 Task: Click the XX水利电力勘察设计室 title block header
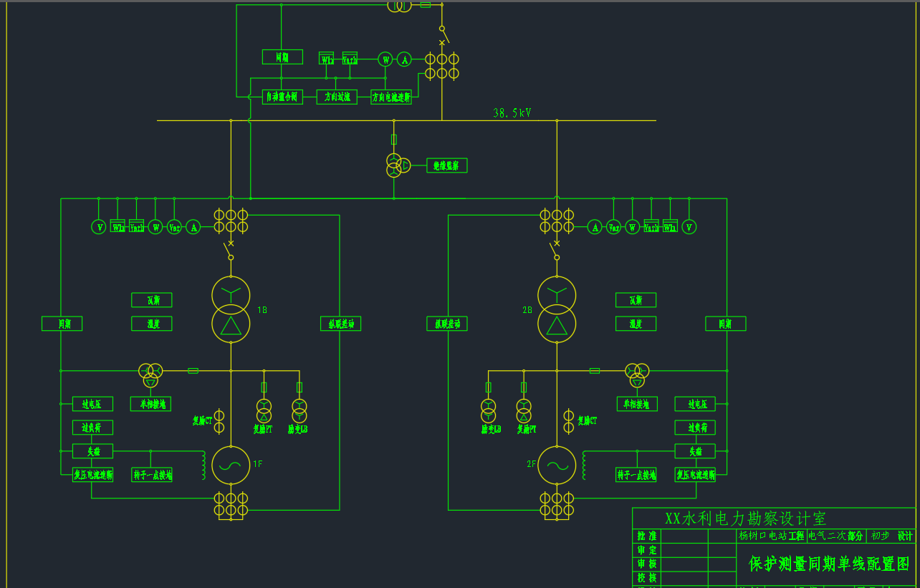tap(745, 519)
